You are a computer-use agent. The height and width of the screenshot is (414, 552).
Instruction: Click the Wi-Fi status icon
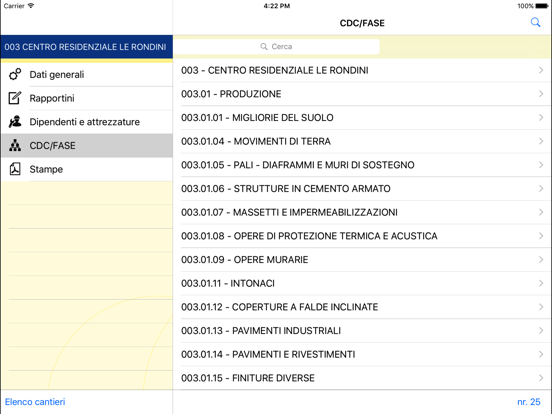(x=31, y=6)
